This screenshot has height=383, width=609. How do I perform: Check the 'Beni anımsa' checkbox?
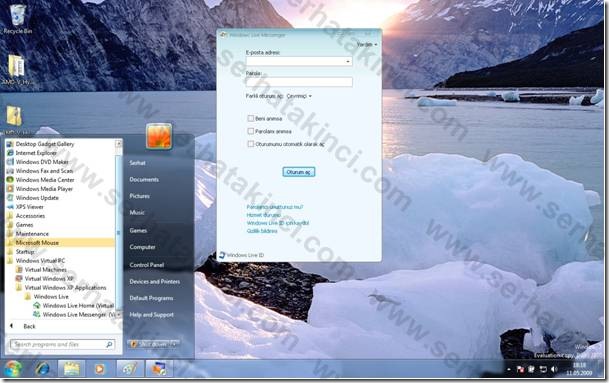[251, 118]
